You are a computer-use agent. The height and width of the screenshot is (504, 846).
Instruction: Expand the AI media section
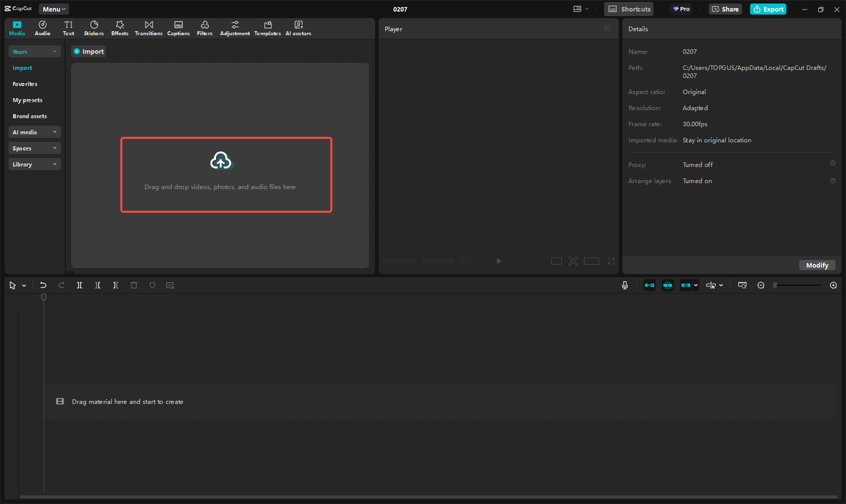pos(34,132)
